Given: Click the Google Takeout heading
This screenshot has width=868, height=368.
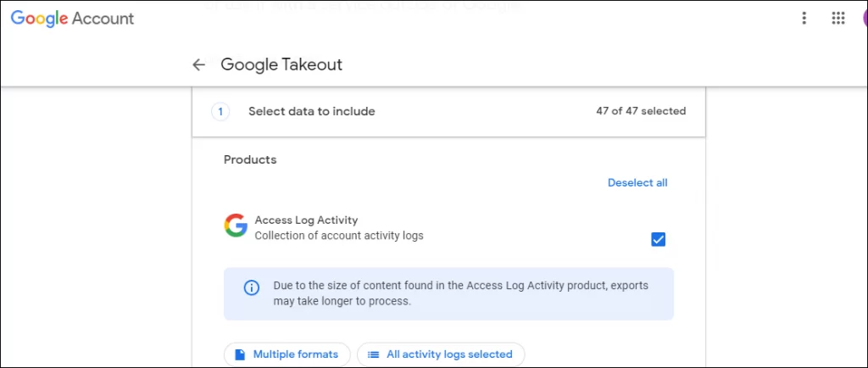Looking at the screenshot, I should [281, 64].
